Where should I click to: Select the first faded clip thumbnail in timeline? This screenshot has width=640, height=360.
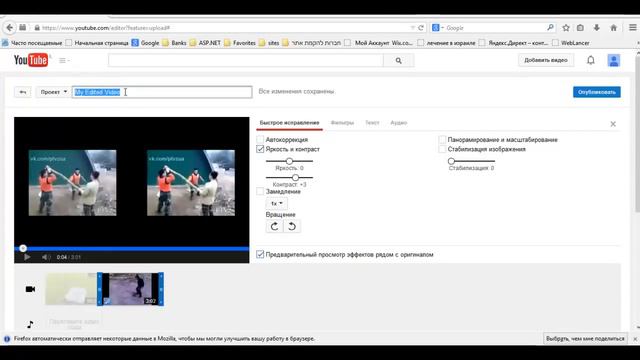pos(71,289)
